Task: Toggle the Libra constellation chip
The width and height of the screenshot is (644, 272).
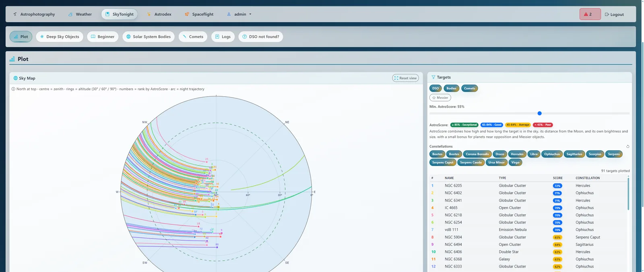Action: [534, 154]
